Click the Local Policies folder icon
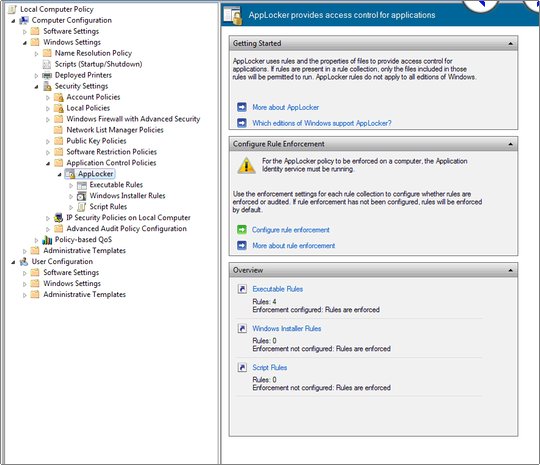This screenshot has height=465, width=540. coord(59,108)
